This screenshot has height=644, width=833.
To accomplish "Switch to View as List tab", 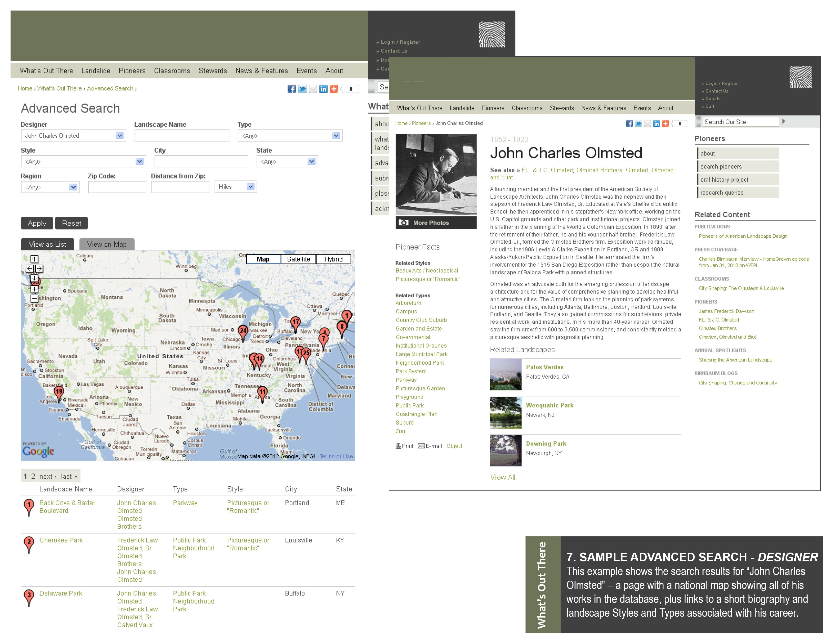I will (47, 244).
